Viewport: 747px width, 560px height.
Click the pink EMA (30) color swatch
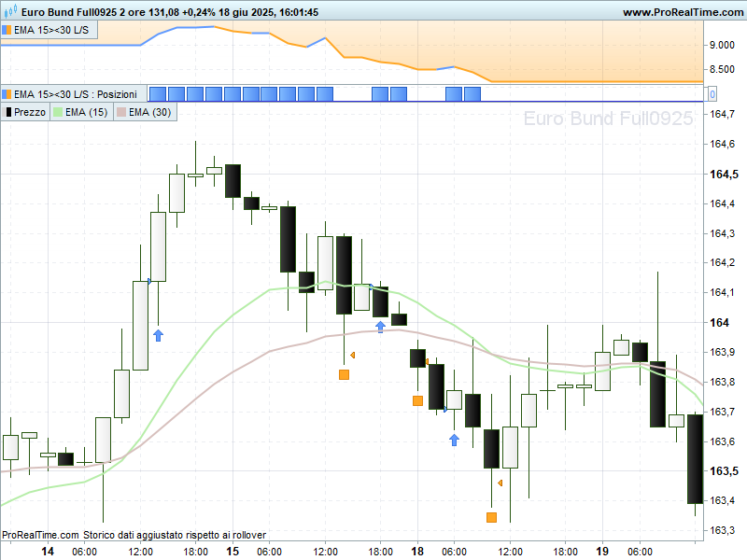(121, 112)
